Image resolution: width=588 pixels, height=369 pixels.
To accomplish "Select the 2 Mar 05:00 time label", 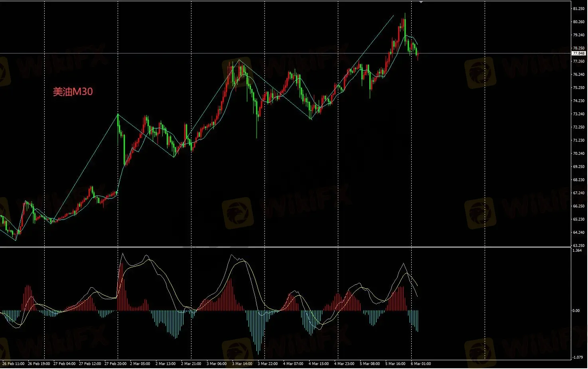I will (141, 364).
